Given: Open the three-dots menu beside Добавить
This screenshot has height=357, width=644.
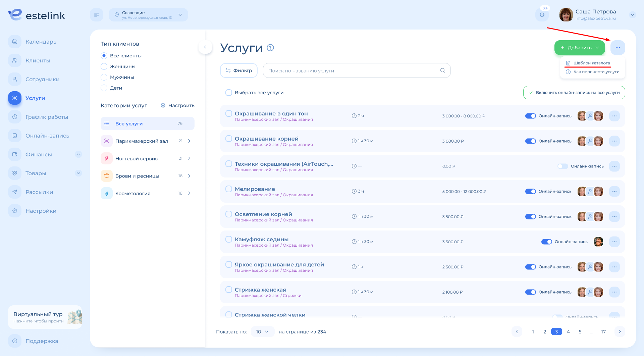Looking at the screenshot, I should pos(618,48).
